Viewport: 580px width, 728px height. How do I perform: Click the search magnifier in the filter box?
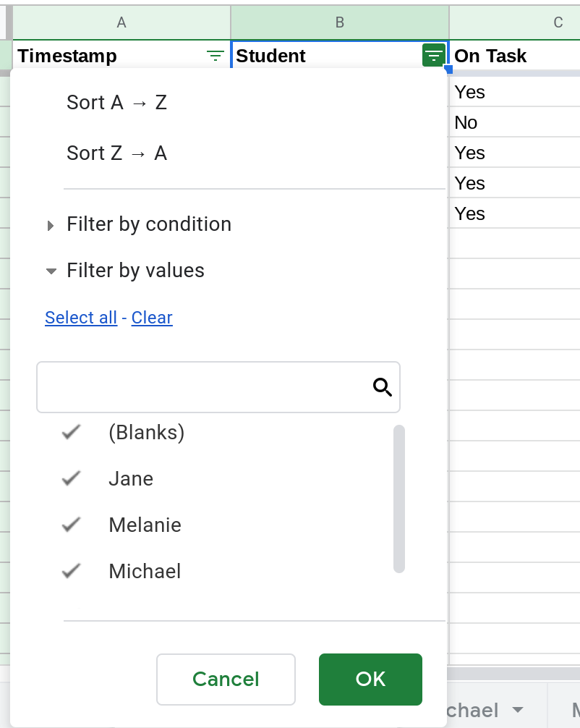point(381,388)
